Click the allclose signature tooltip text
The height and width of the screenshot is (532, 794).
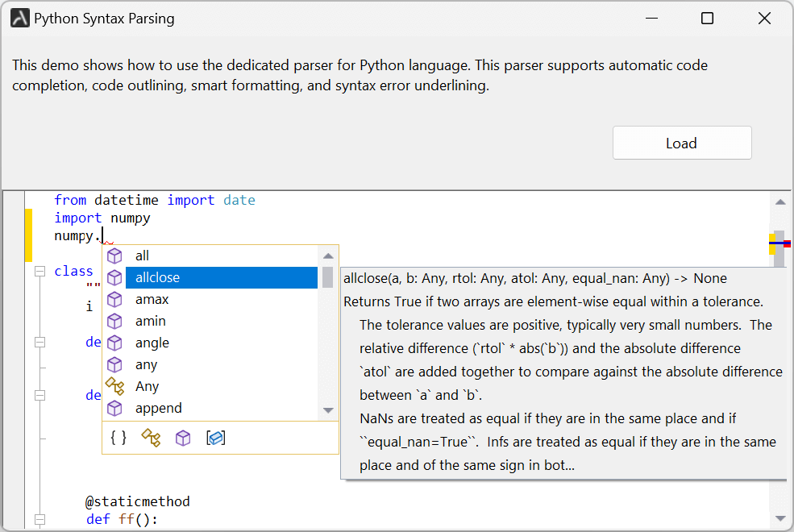pyautogui.click(x=535, y=278)
